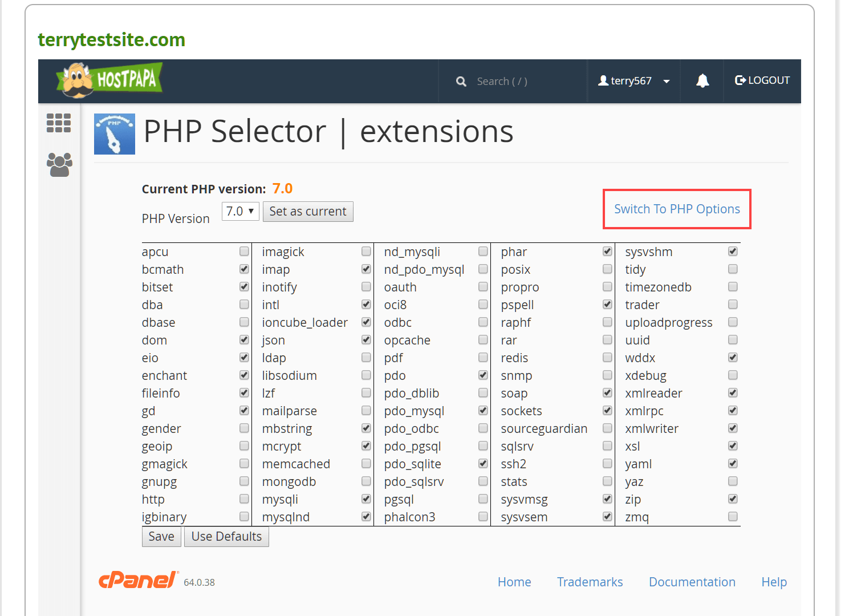861x616 pixels.
Task: Click the current PHP version value 7.0
Action: tap(282, 189)
